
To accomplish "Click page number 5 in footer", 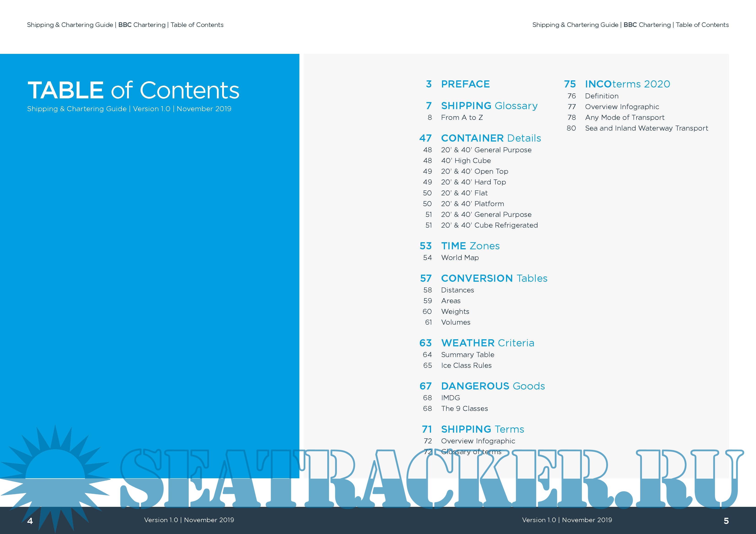I will (726, 521).
